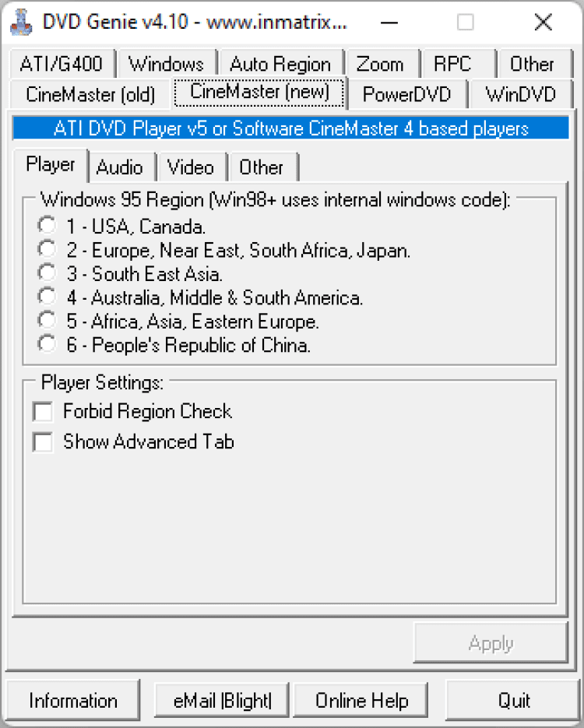Image resolution: width=584 pixels, height=728 pixels.
Task: Switch to the Video sub-tab
Action: point(191,167)
